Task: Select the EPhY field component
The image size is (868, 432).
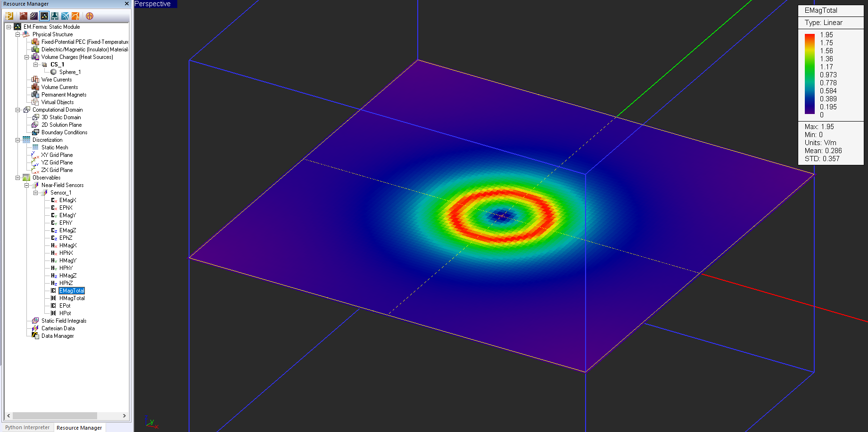Action: (66, 223)
